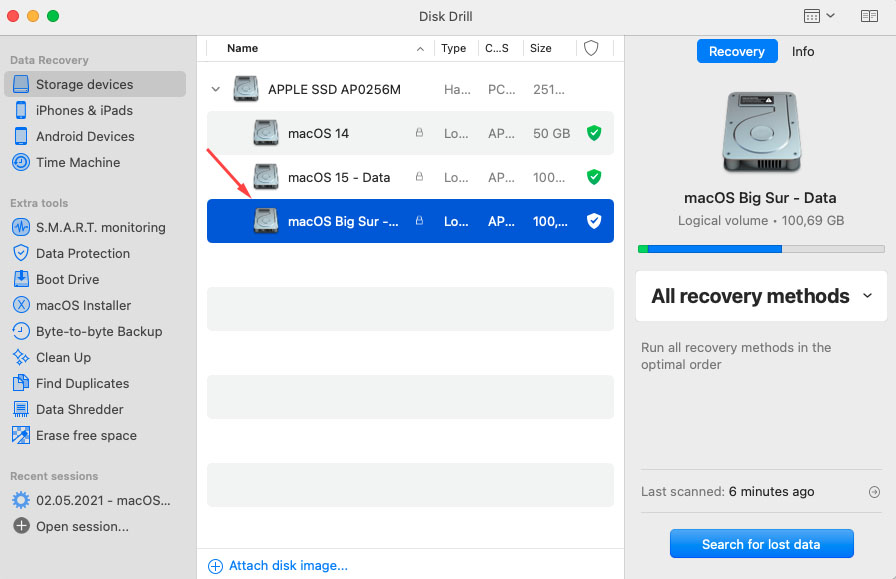
Task: Select the macOS 15 - Data volume
Action: pyautogui.click(x=410, y=177)
